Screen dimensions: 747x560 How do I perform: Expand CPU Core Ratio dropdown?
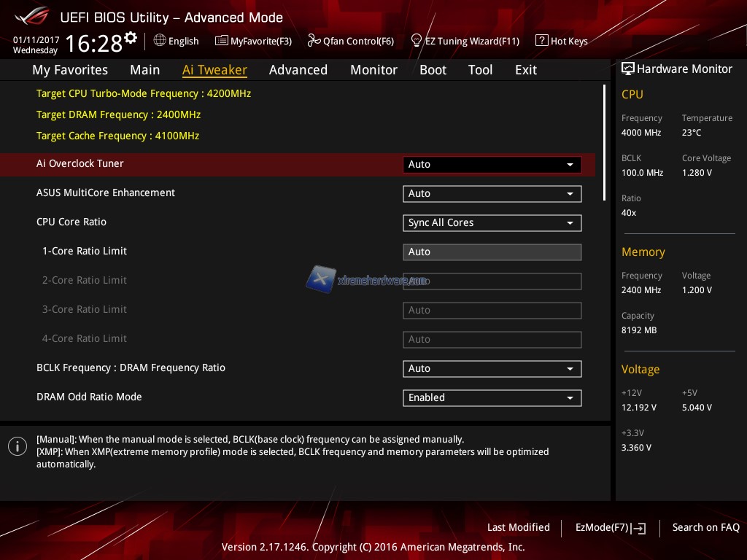tap(492, 223)
